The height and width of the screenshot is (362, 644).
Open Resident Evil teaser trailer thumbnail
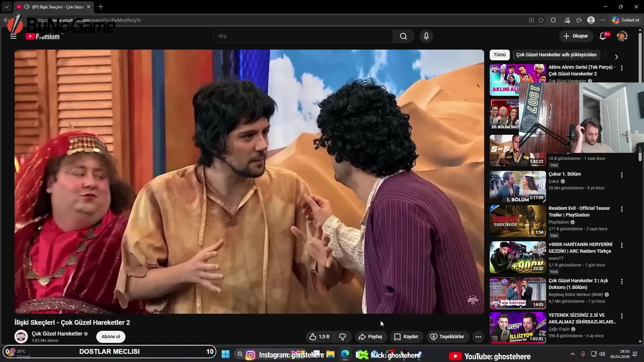(518, 220)
